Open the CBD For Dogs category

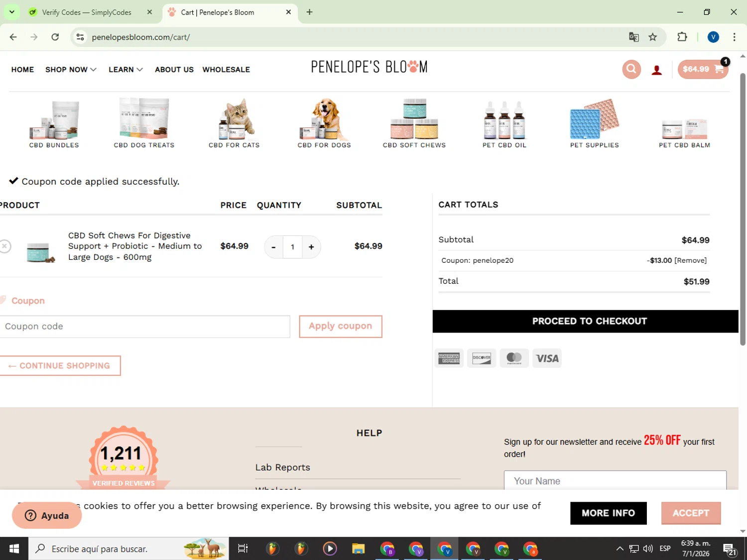pos(324,123)
